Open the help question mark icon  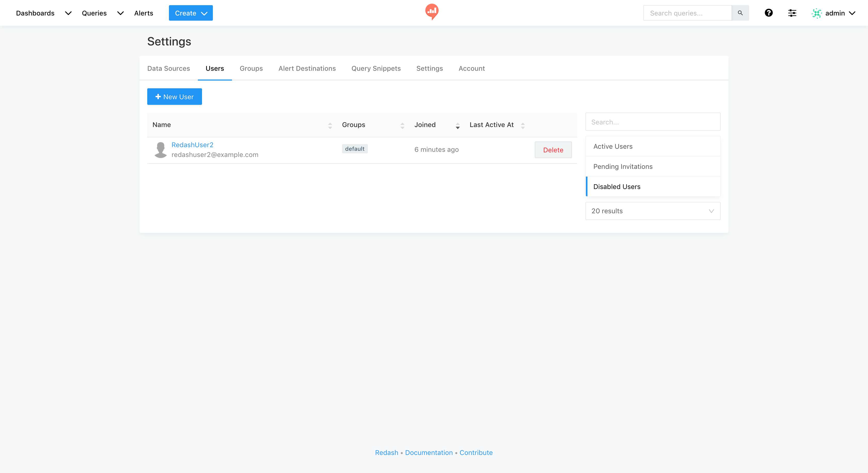(x=768, y=13)
